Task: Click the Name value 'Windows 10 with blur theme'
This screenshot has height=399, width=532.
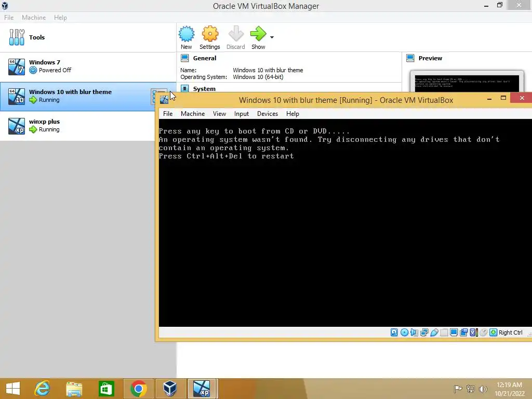Action: point(268,70)
